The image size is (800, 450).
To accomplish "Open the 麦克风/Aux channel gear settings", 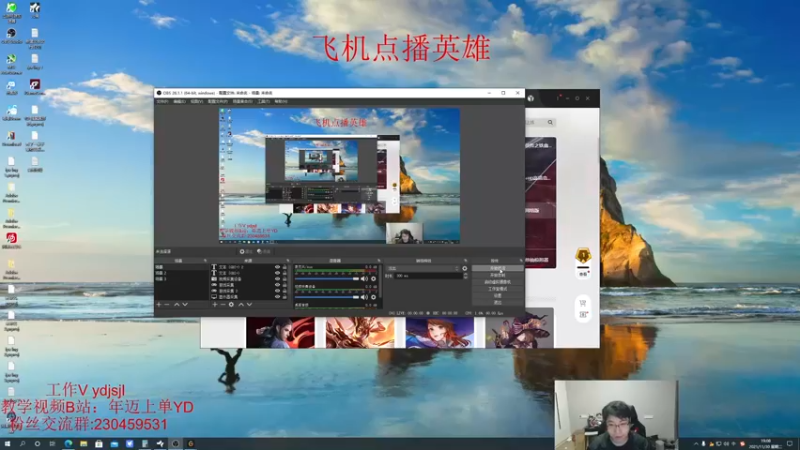I will 373,279.
